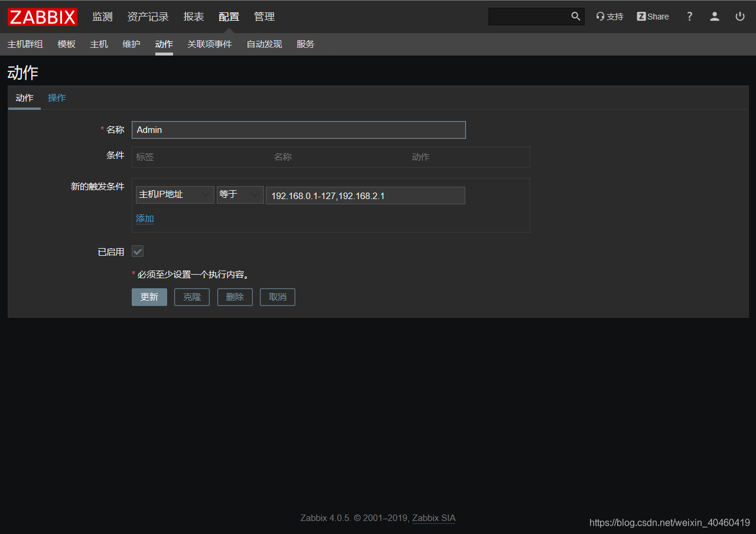Switch to the 操作 tab
756x534 pixels.
tap(57, 98)
